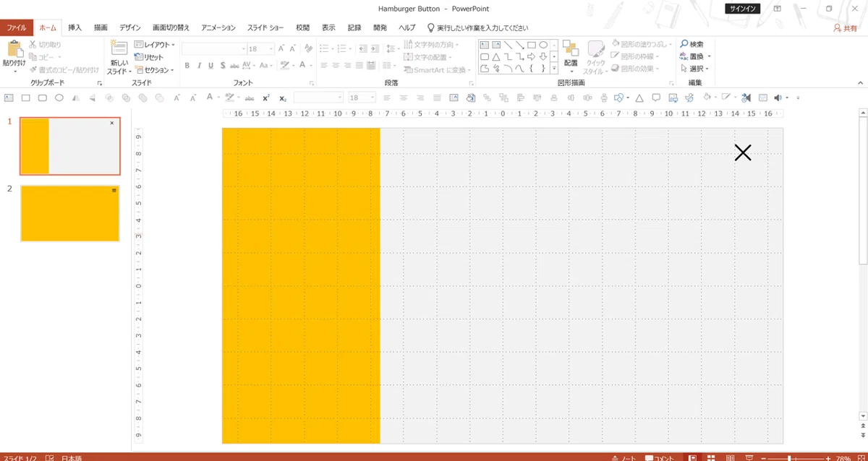This screenshot has height=461, width=868.
Task: Switch to slide sorter view in status bar
Action: coord(711,458)
